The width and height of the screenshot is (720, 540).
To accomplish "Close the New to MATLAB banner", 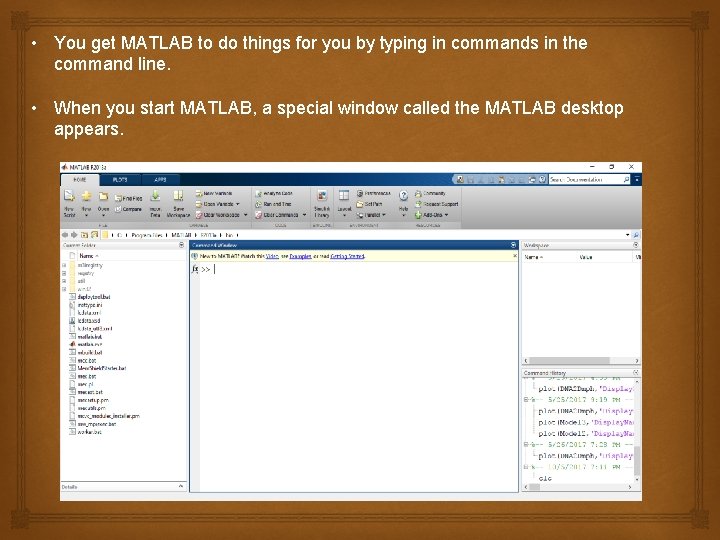I will [x=515, y=256].
